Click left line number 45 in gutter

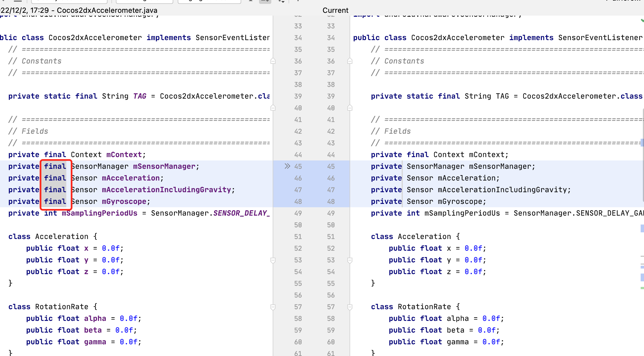click(x=298, y=166)
